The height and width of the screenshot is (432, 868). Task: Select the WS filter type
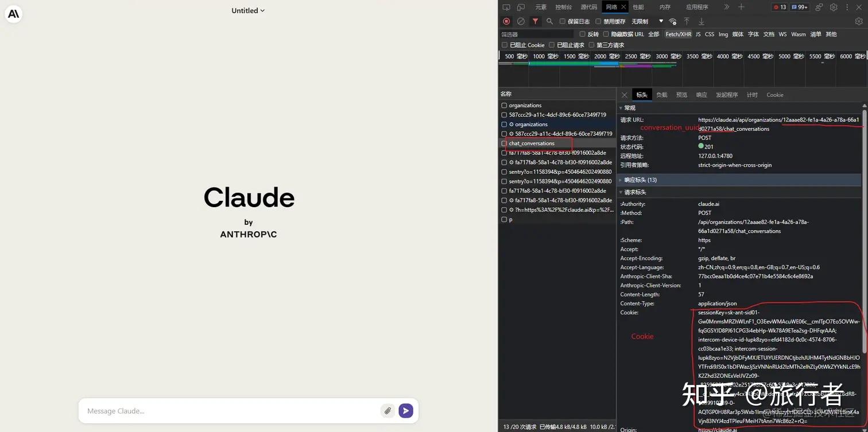(782, 34)
